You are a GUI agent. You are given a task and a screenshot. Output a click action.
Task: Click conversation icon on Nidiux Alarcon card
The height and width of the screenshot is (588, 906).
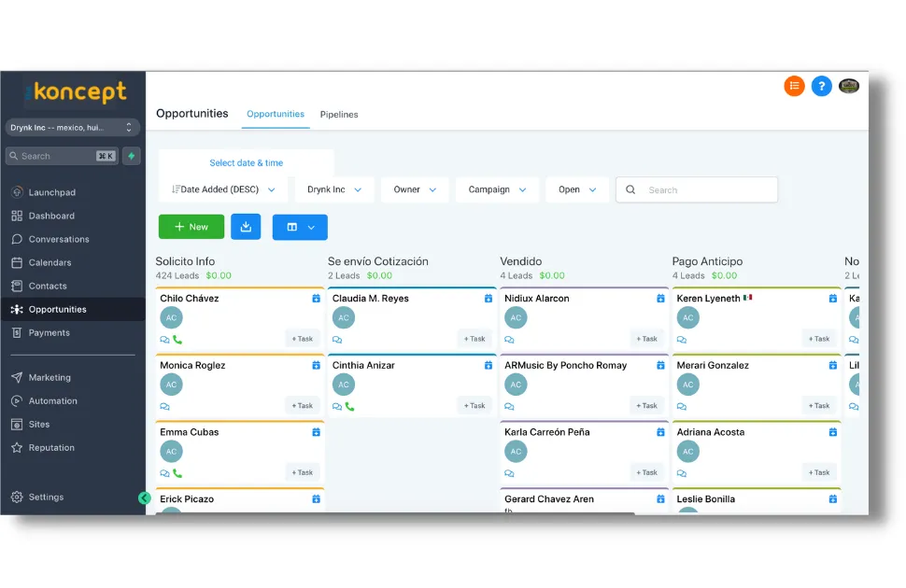(509, 340)
